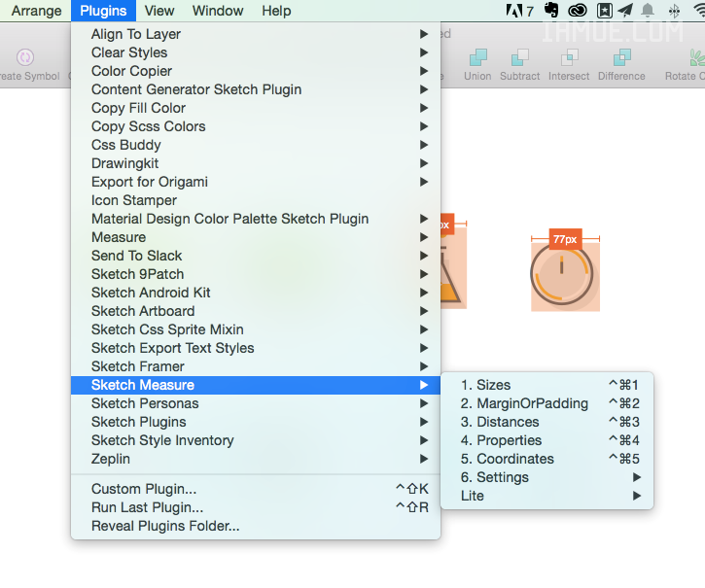Screen dimensions: 705x588
Task: Expand Copy Scss Colors submenu
Action: pyautogui.click(x=256, y=126)
